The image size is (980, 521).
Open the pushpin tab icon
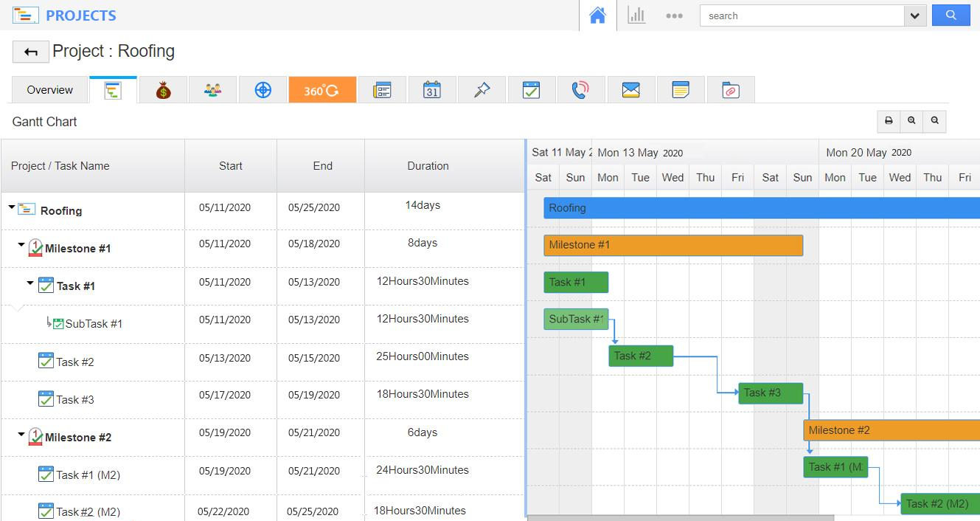point(482,90)
